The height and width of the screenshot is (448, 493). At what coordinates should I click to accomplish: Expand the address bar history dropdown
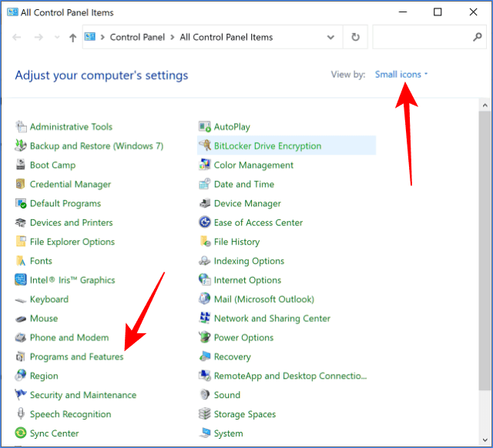click(330, 38)
